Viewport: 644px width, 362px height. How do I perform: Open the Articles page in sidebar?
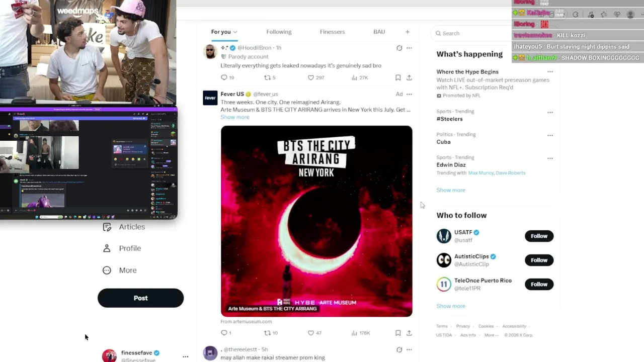click(x=124, y=227)
